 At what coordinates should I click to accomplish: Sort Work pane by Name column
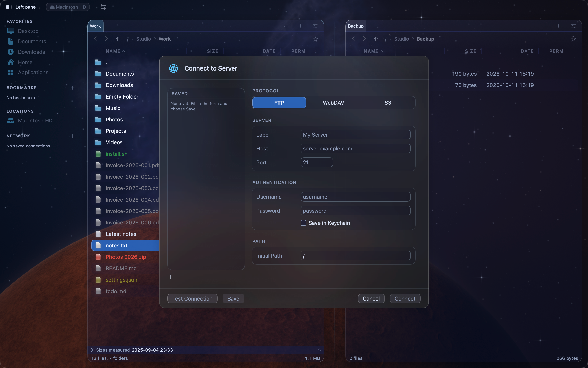pyautogui.click(x=115, y=51)
